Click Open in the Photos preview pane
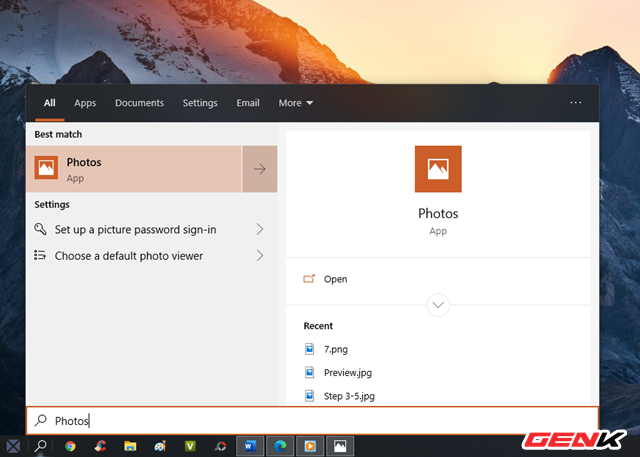Image resolution: width=640 pixels, height=457 pixels. click(335, 279)
